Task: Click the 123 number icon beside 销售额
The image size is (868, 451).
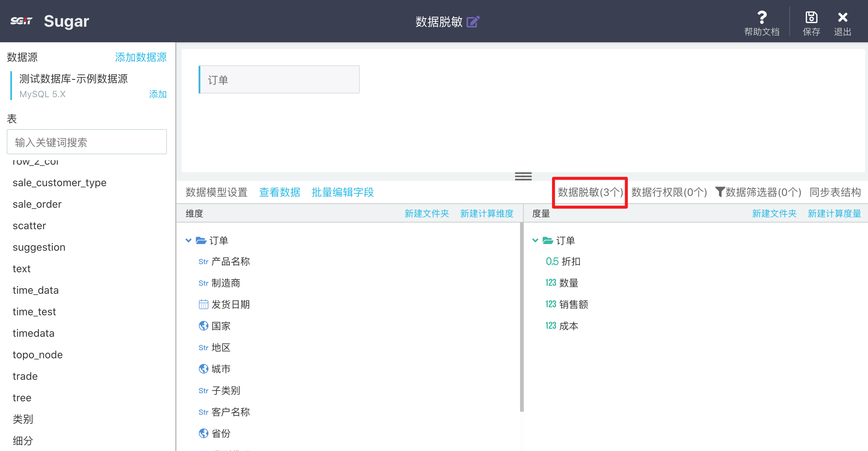Action: tap(551, 304)
